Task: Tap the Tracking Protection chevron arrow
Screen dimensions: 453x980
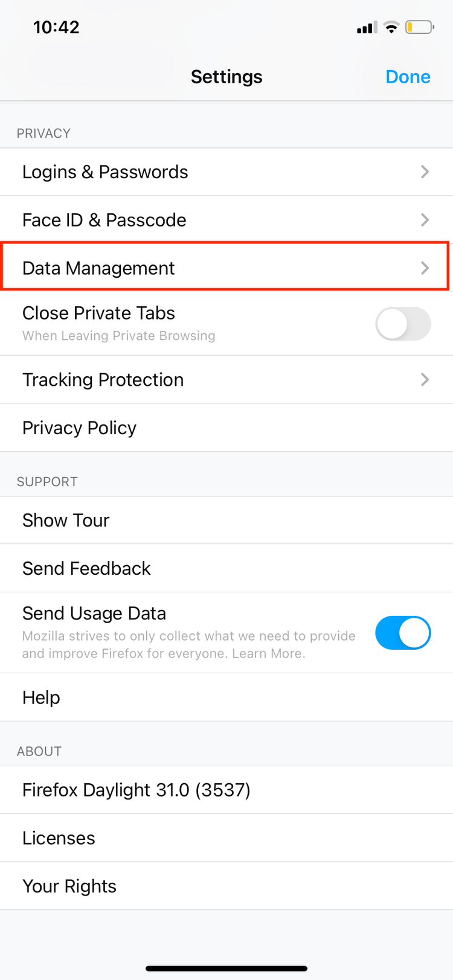Action: [425, 380]
